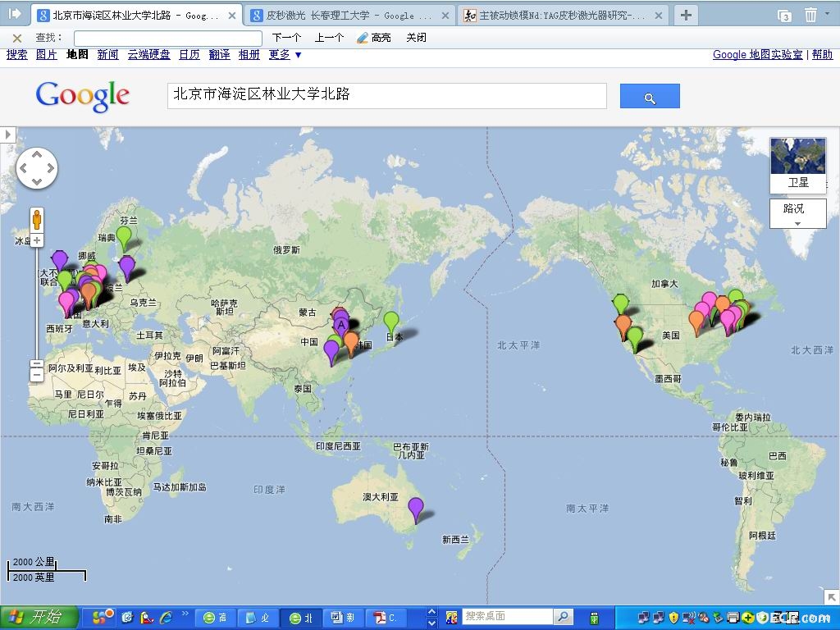Click the blue magnifier search button

point(650,96)
